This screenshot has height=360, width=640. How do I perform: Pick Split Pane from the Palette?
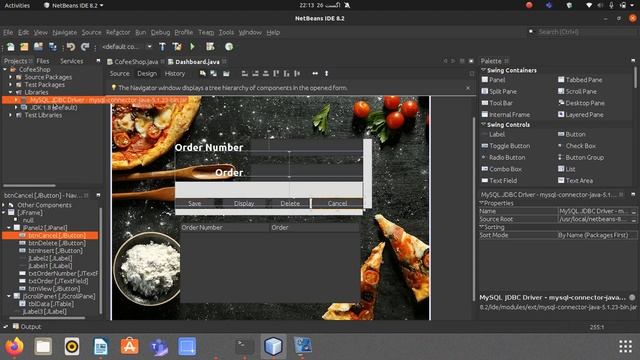499,91
